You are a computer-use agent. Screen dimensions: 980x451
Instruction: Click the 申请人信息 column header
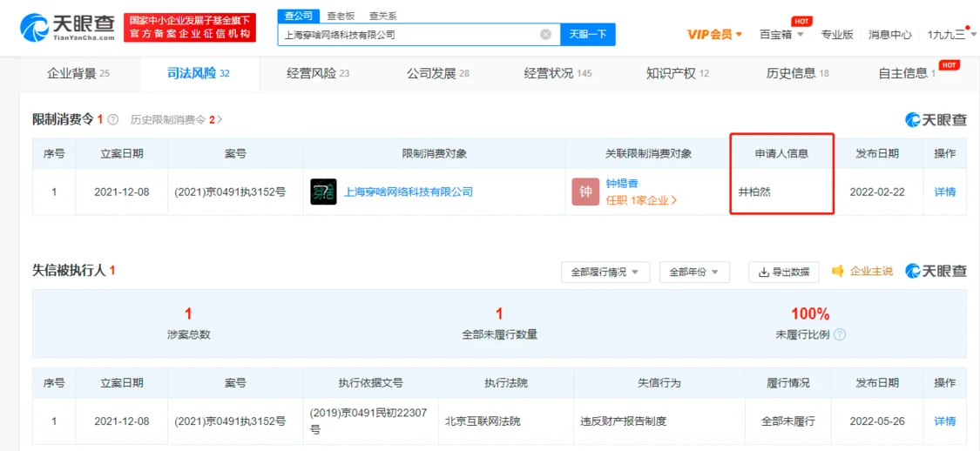782,153
